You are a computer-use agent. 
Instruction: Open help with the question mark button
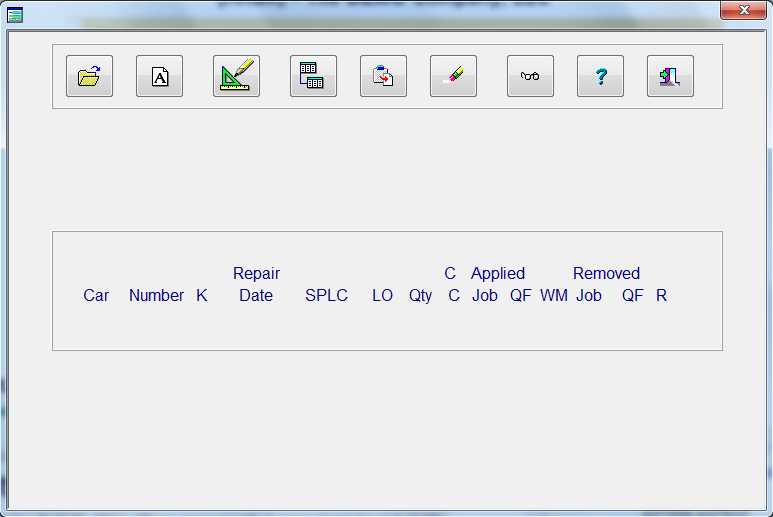point(600,76)
